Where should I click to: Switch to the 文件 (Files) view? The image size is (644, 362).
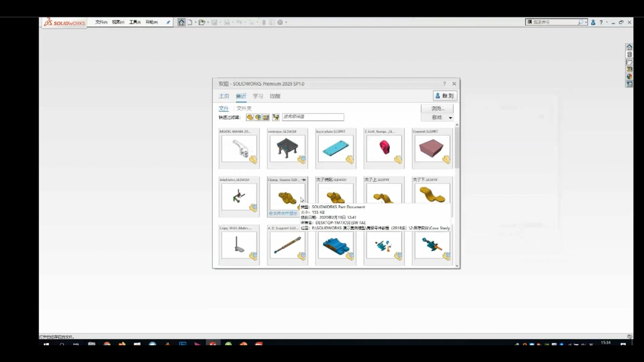[223, 108]
